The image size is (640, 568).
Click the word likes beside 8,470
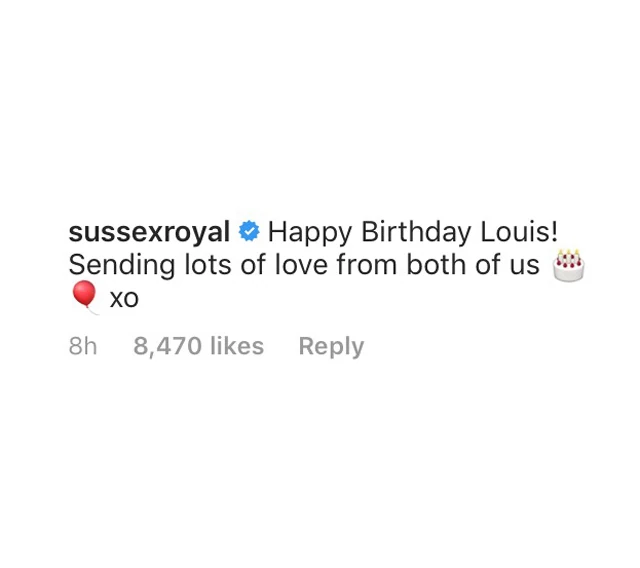coord(237,346)
